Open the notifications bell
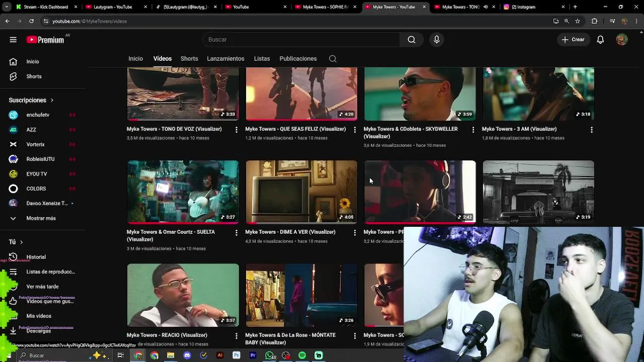 tap(600, 40)
